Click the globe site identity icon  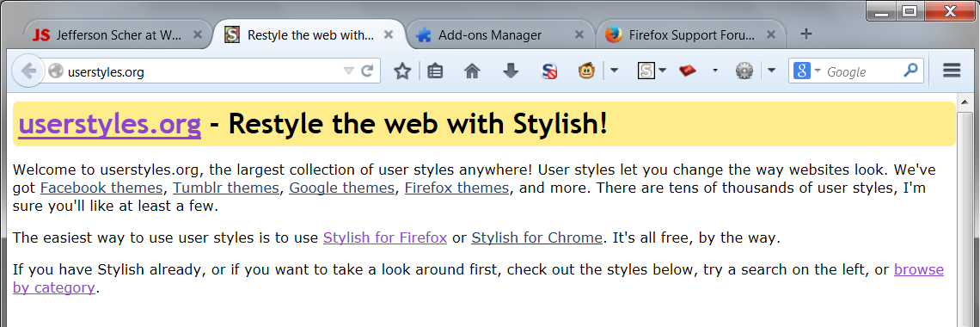click(x=56, y=71)
